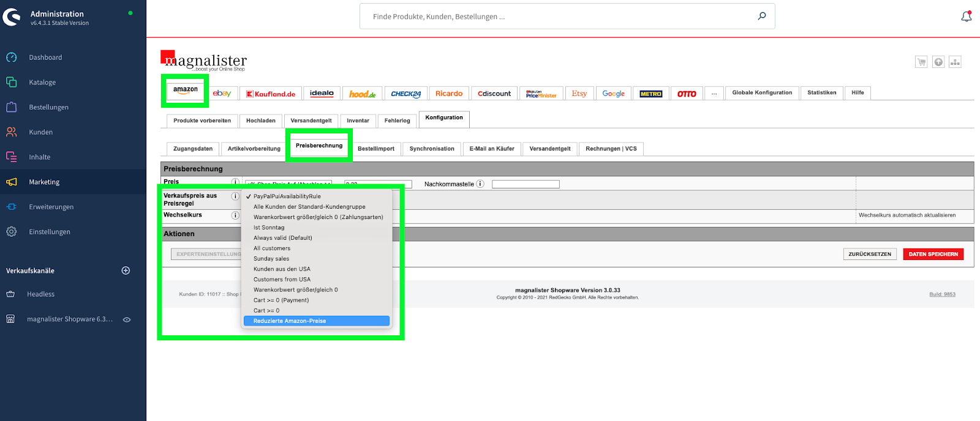This screenshot has height=421, width=980.
Task: Choose Always valid (Default) option
Action: point(317,238)
